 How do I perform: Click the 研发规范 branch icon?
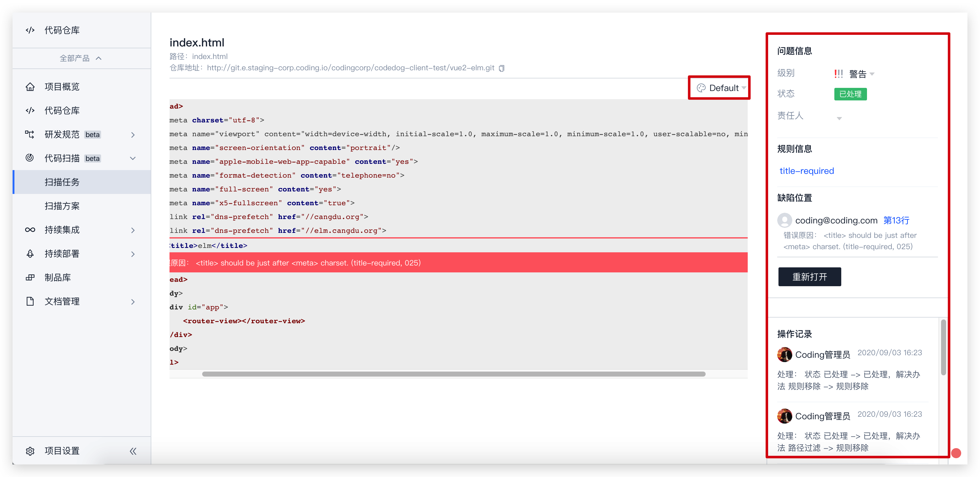(30, 134)
